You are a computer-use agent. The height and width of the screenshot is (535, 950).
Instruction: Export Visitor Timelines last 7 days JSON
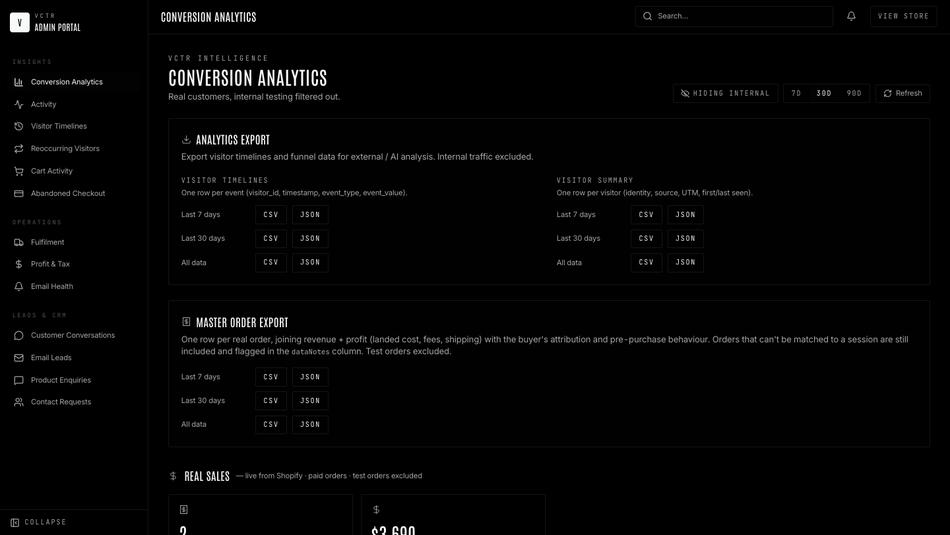[310, 214]
